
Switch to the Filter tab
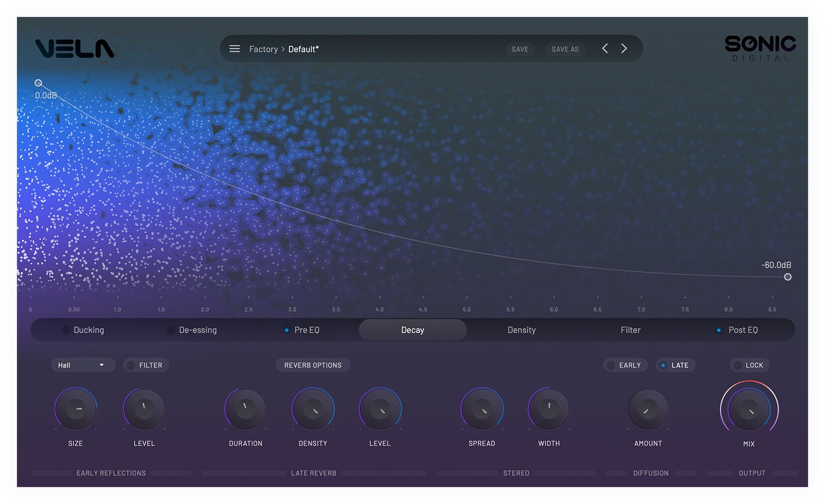[630, 330]
